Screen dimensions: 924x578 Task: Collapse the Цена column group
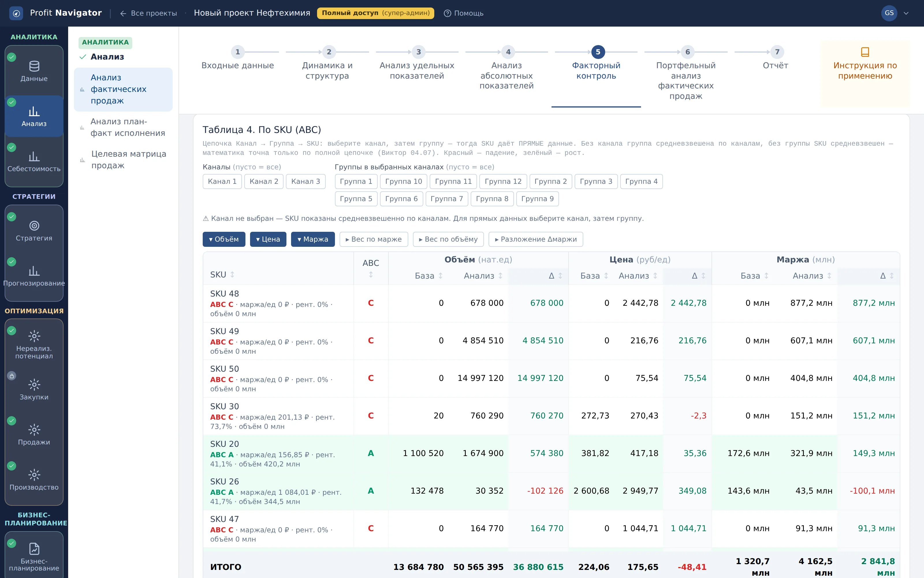(268, 239)
